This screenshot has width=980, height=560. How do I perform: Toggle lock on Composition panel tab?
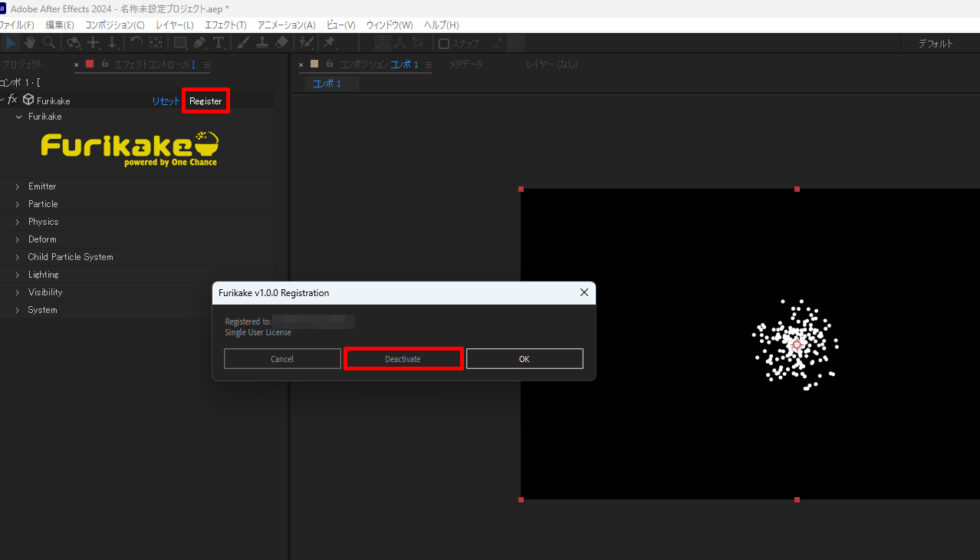(329, 64)
